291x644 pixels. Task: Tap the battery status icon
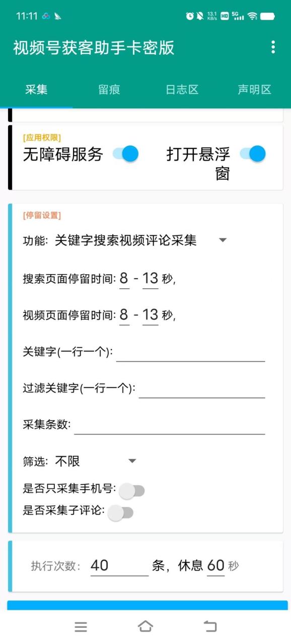[x=267, y=16]
